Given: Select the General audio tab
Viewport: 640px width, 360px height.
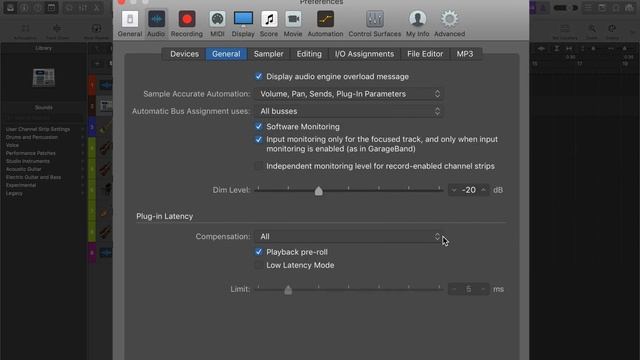Looking at the screenshot, I should tap(226, 54).
